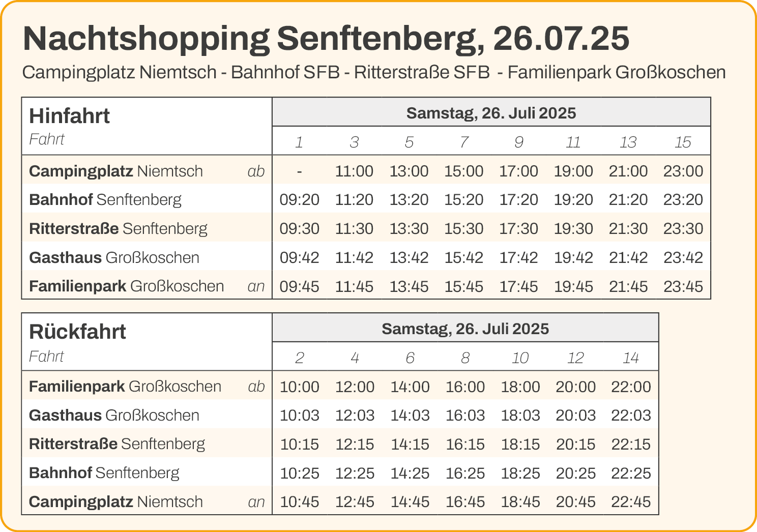
Task: Click Rückfahrt Ritterstraße time 18:15
Action: (520, 445)
